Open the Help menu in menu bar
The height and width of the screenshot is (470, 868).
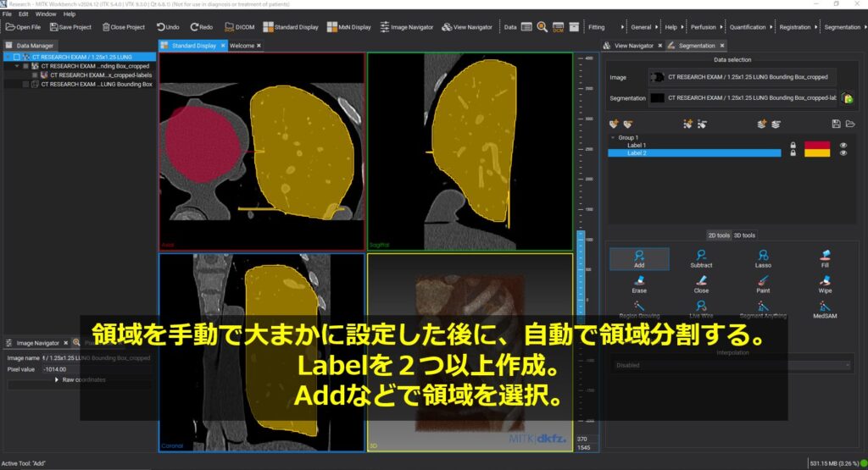pyautogui.click(x=70, y=14)
